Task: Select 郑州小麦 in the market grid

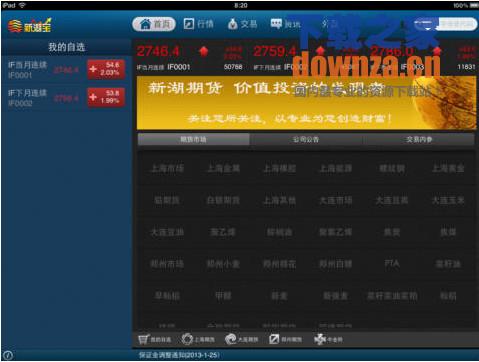Action: click(x=223, y=264)
